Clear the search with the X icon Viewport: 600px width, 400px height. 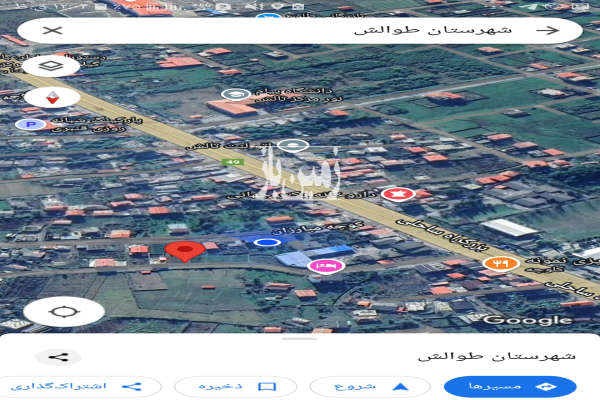coord(52,30)
